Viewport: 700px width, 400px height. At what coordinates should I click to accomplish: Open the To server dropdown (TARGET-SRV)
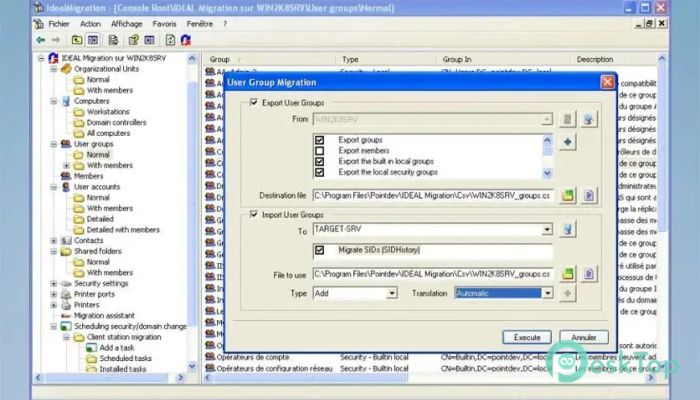click(x=547, y=229)
